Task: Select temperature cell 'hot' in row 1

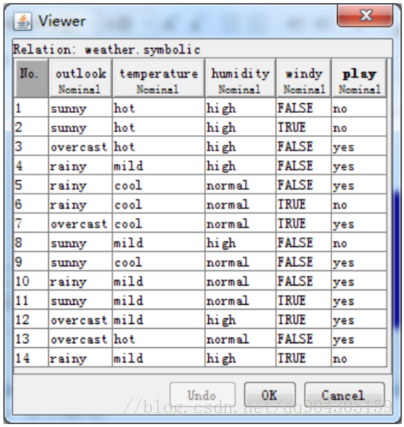Action: (x=159, y=108)
